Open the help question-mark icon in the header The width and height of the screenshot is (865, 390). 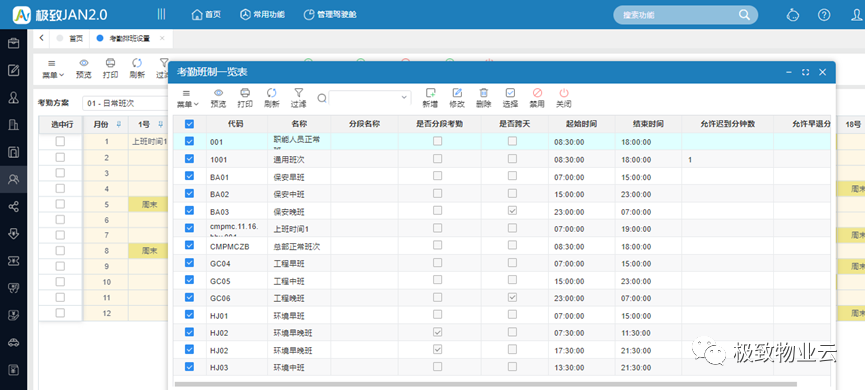pyautogui.click(x=824, y=15)
